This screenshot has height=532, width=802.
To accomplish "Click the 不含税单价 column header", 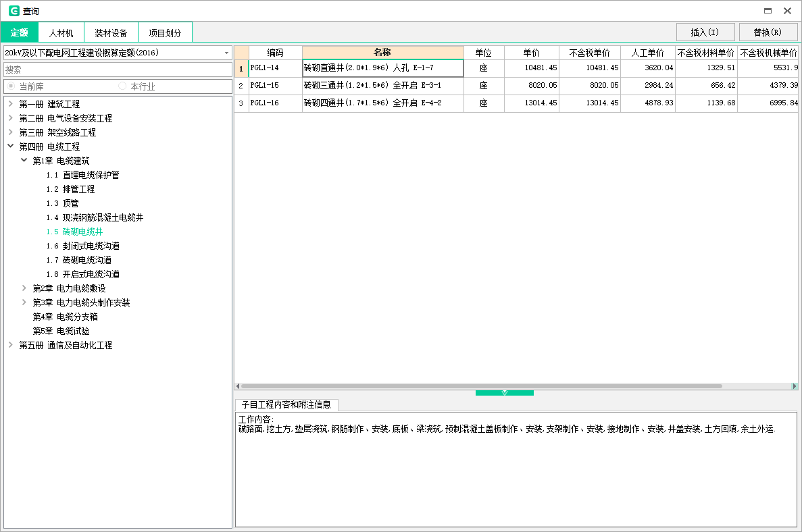I will [x=590, y=53].
